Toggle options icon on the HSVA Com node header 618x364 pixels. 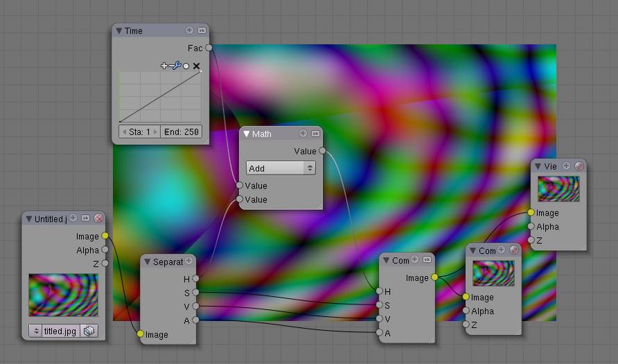click(427, 259)
